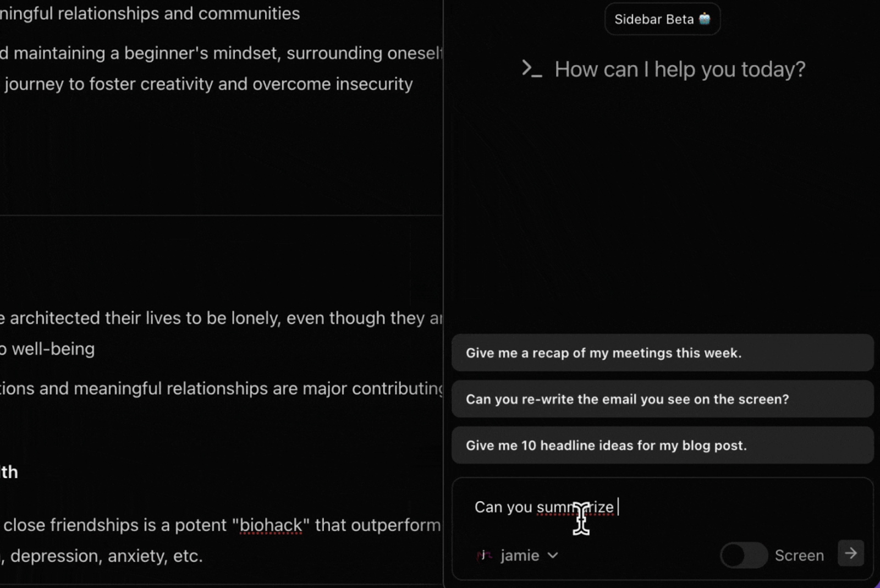
Task: Click the Sidebar Beta badge
Action: tap(662, 19)
